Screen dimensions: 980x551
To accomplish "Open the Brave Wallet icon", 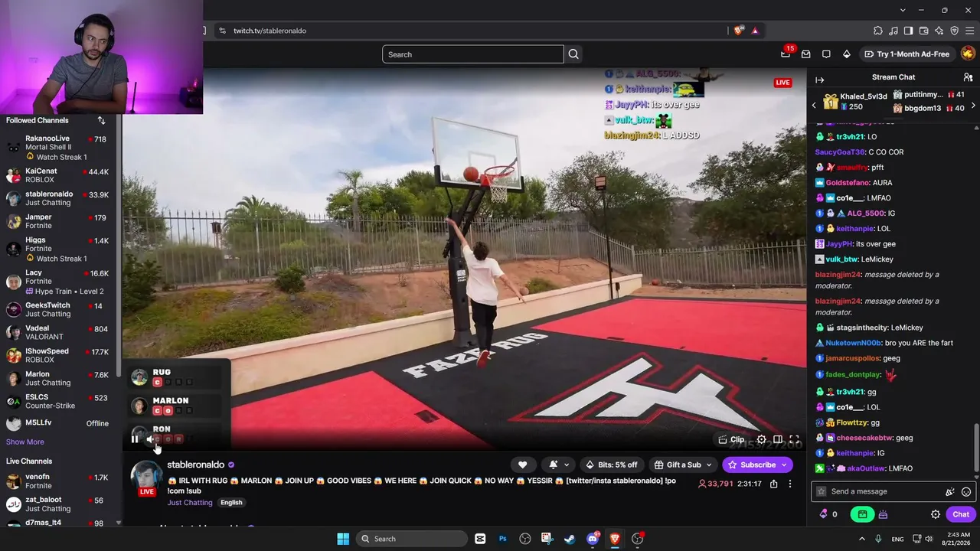I will tap(924, 31).
